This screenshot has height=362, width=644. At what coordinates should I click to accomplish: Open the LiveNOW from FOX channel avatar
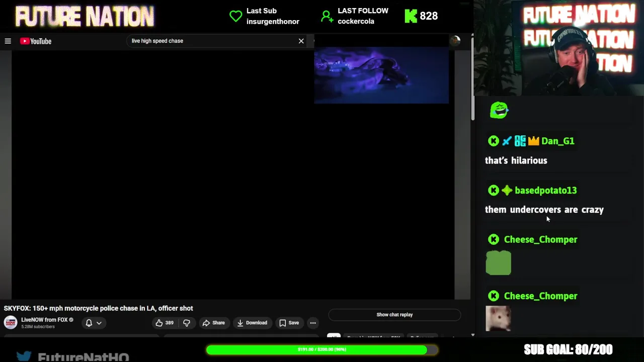11,322
